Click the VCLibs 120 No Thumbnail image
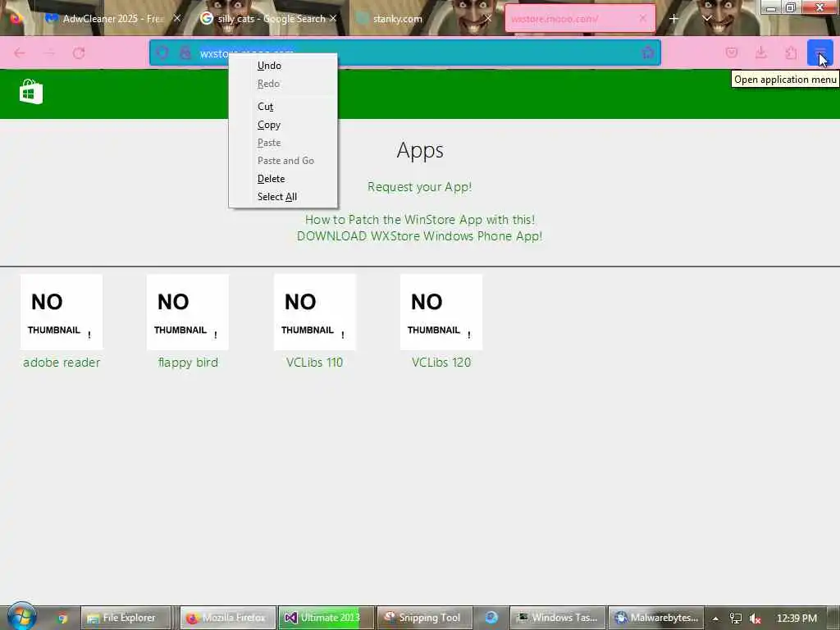 (x=441, y=313)
